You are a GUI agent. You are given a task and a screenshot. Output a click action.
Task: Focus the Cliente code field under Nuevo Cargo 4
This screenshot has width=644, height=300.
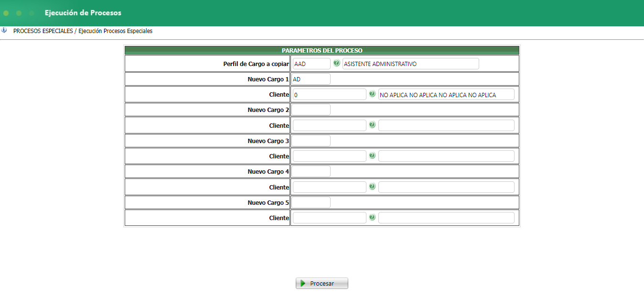[x=329, y=187]
